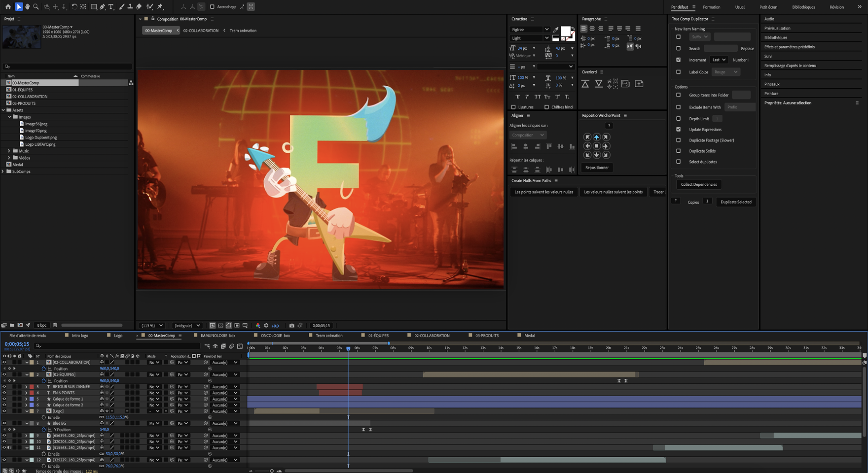Screen dimensions: 868x473
Task: Pick the Eraser tool
Action: (139, 7)
